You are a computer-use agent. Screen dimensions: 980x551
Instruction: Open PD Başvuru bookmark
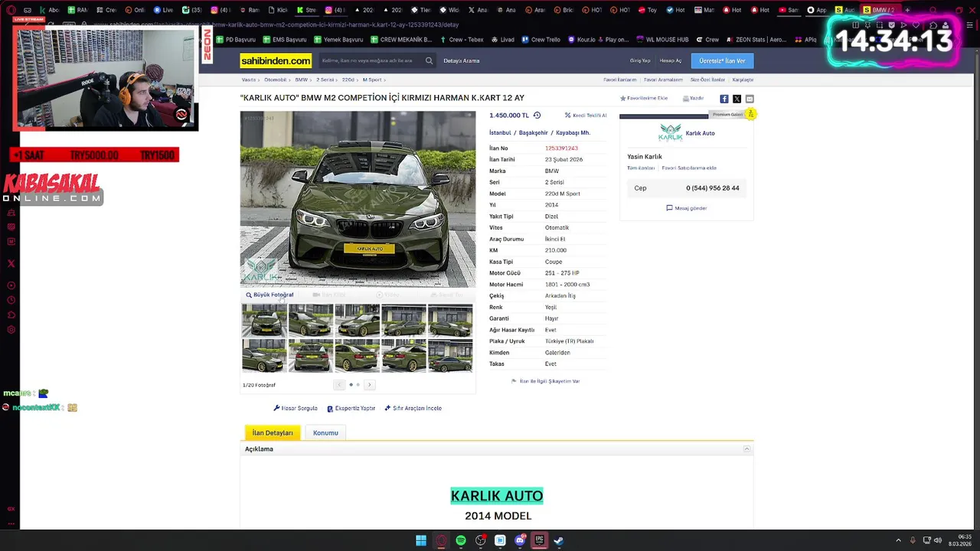point(236,40)
